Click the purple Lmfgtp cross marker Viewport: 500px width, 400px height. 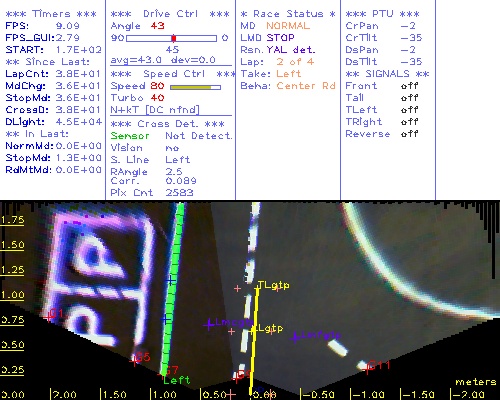coord(295,338)
